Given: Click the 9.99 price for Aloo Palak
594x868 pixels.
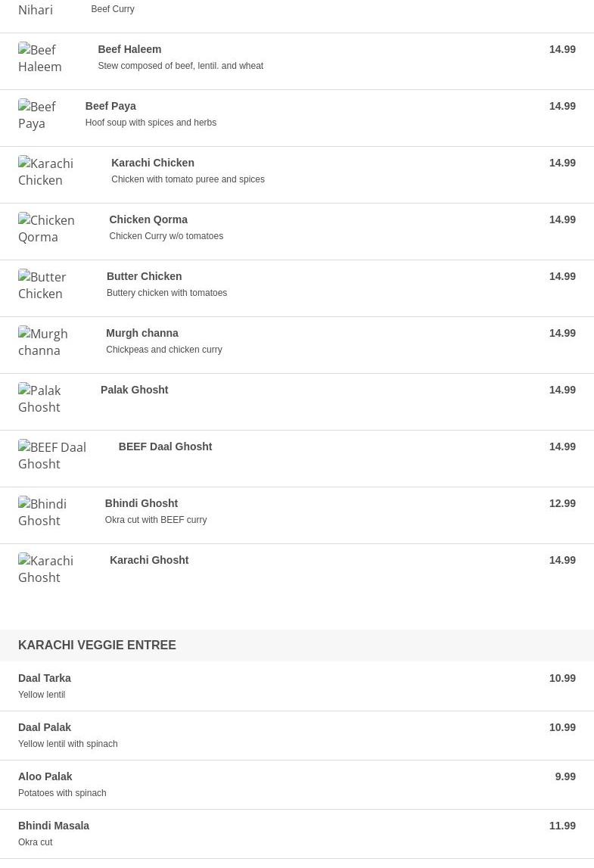Looking at the screenshot, I should click(565, 776).
